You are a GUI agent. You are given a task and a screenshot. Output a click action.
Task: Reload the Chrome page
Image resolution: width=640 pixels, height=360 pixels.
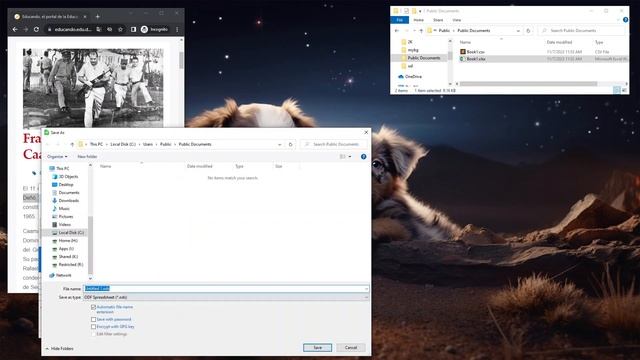pos(36,29)
